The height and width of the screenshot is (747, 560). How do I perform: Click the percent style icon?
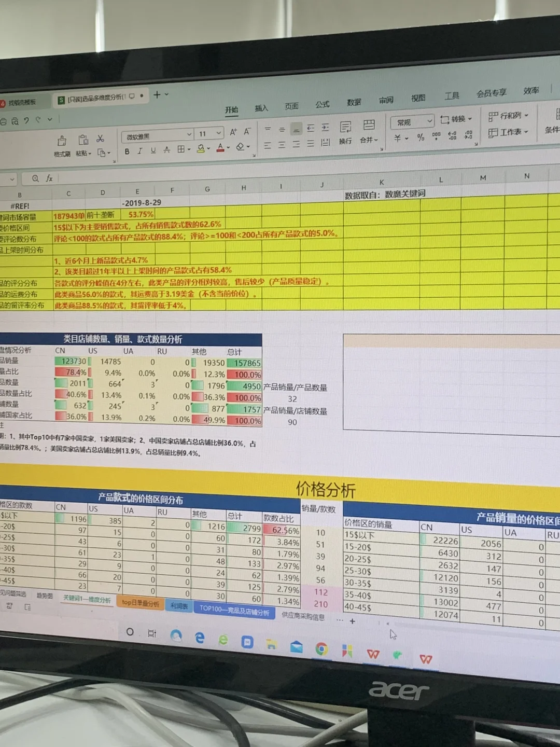421,137
